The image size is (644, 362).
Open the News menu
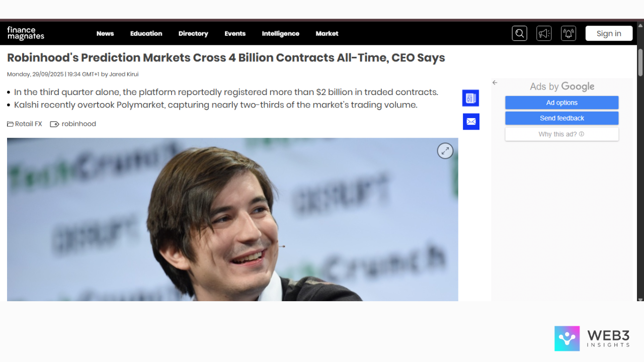(x=105, y=34)
